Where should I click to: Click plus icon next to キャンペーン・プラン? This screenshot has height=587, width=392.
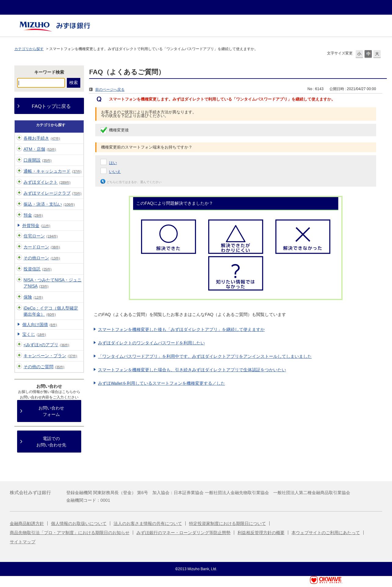[x=19, y=355]
